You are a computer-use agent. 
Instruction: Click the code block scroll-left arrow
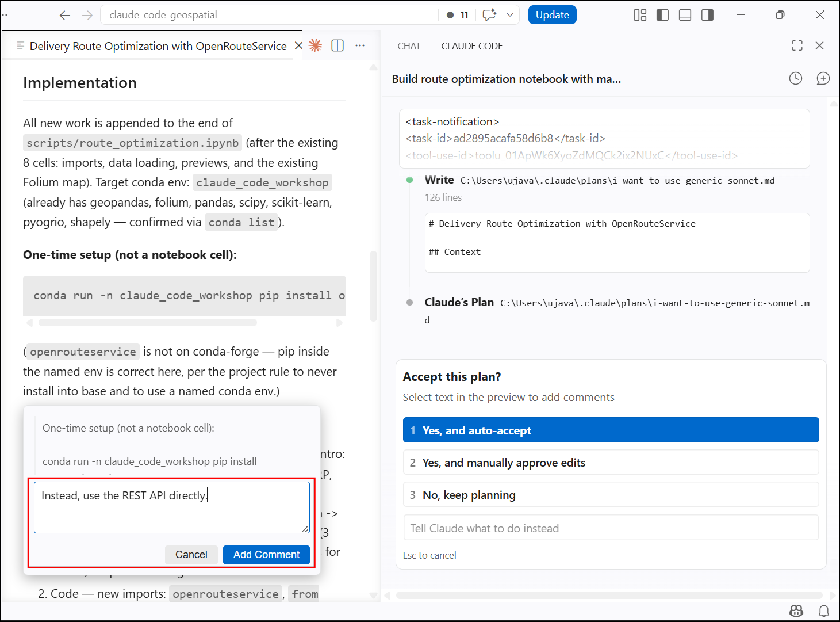[x=29, y=323]
